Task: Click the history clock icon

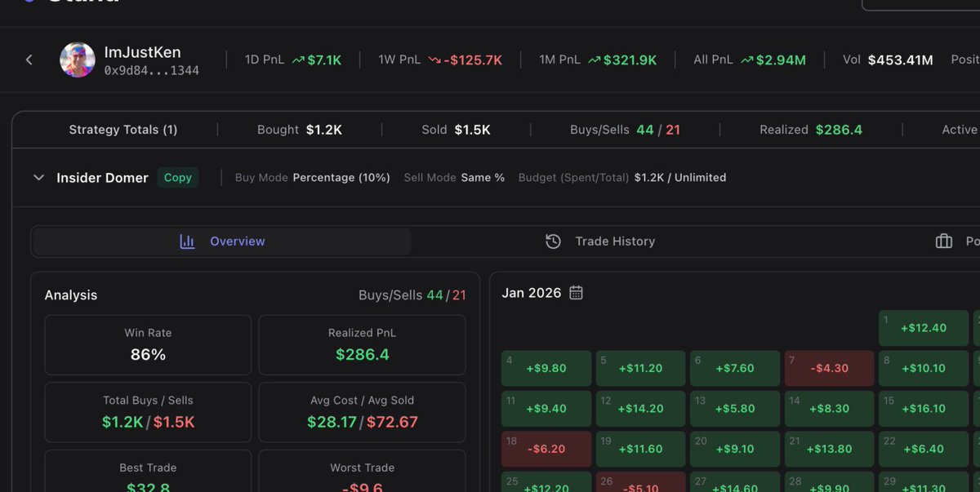Action: 553,241
